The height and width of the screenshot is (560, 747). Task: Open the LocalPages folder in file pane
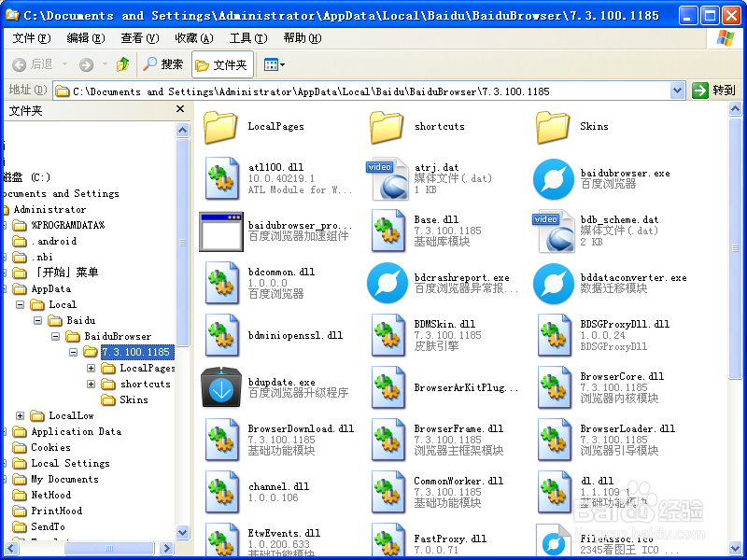220,127
